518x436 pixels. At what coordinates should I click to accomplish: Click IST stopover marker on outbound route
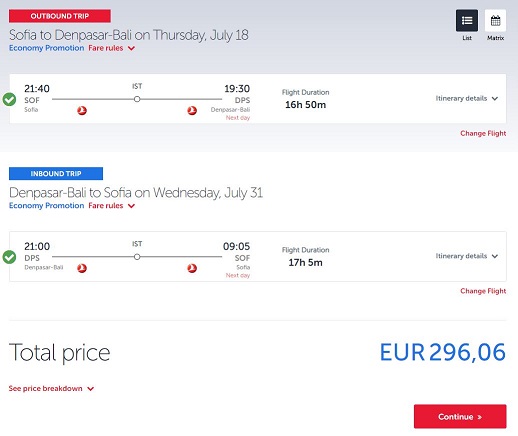coord(137,99)
